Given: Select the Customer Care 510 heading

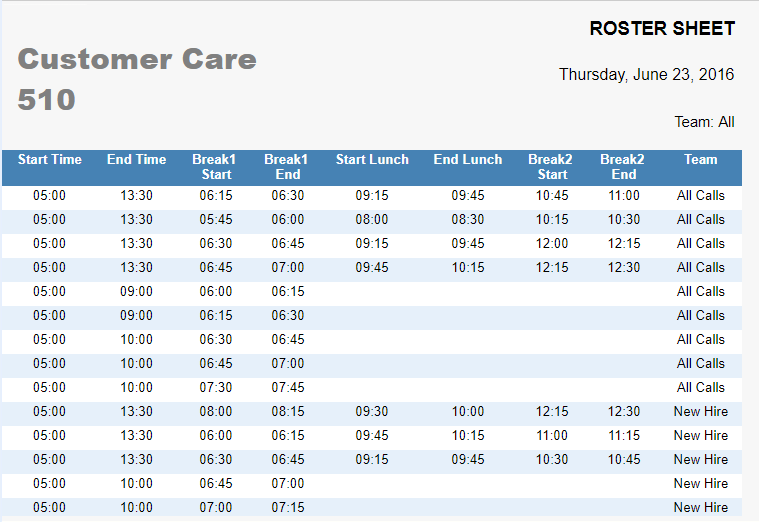Looking at the screenshot, I should point(137,79).
